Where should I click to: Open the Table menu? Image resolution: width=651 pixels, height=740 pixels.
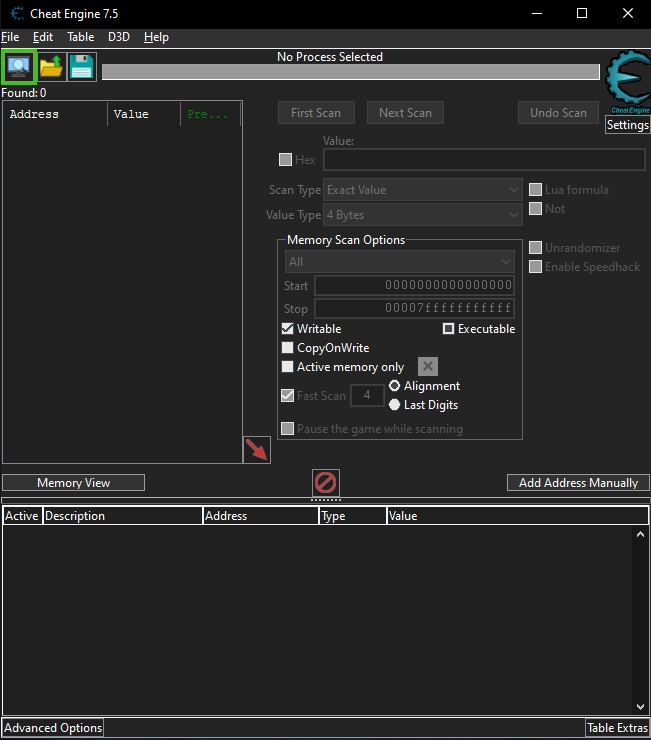click(x=81, y=37)
